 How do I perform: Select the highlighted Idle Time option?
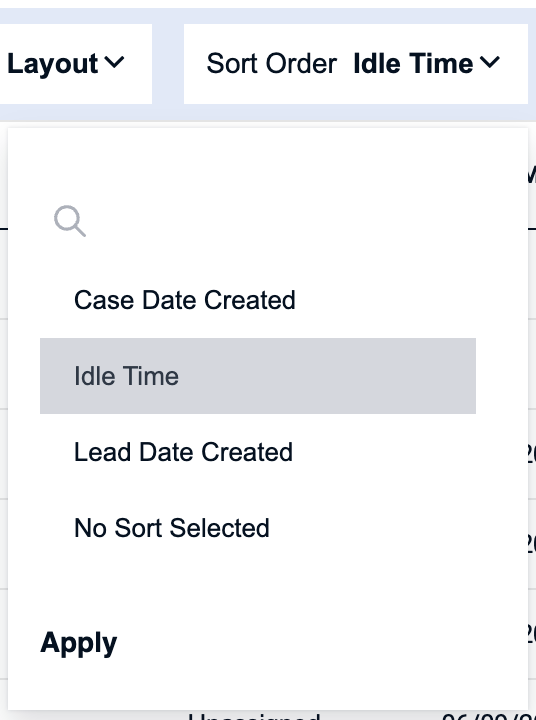point(258,376)
